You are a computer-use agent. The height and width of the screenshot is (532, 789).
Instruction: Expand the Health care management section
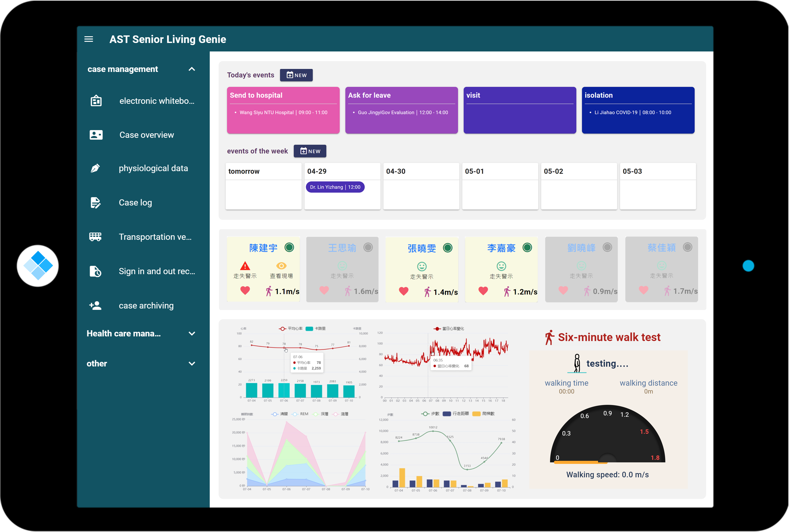tap(192, 334)
